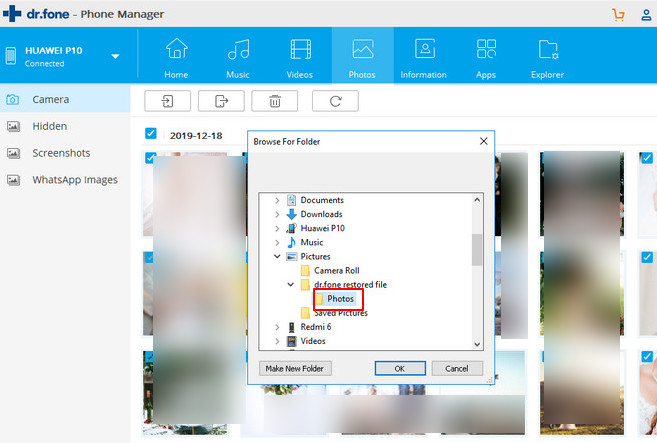The image size is (657, 443).
Task: Click the export photos toolbar icon
Action: click(x=221, y=101)
